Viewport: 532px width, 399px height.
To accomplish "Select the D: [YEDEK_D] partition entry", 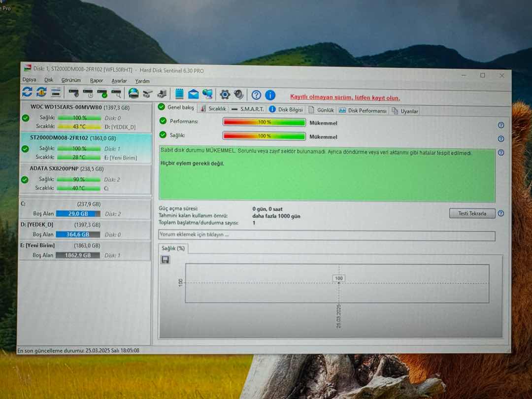I will (85, 230).
